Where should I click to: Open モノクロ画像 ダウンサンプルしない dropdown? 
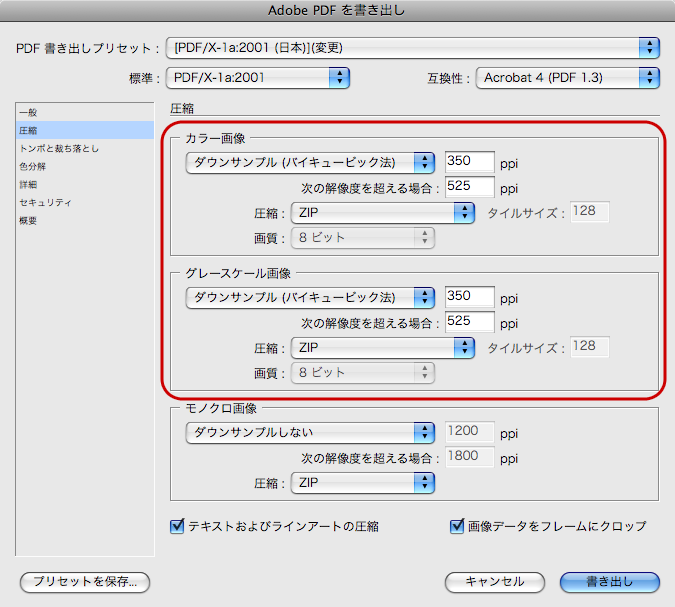[x=310, y=433]
